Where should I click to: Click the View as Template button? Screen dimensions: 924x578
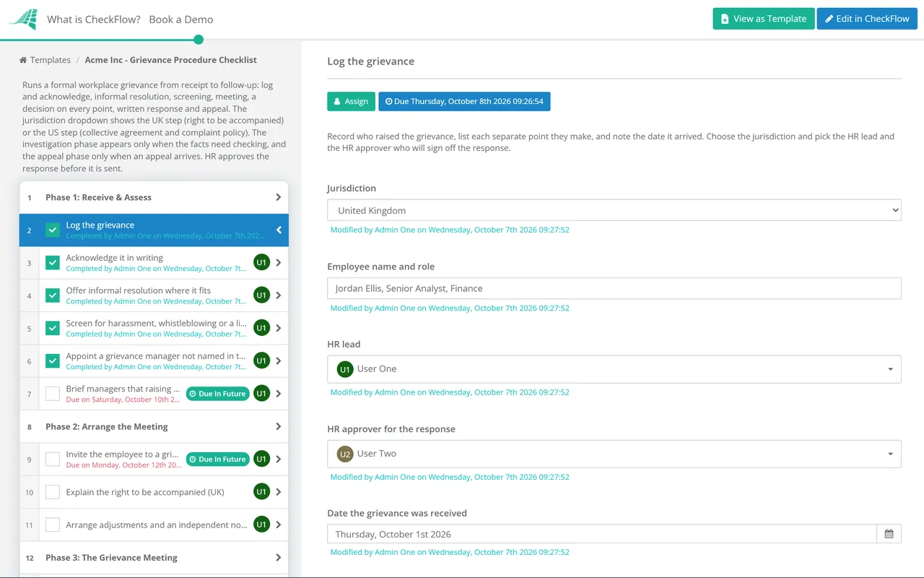tap(764, 19)
